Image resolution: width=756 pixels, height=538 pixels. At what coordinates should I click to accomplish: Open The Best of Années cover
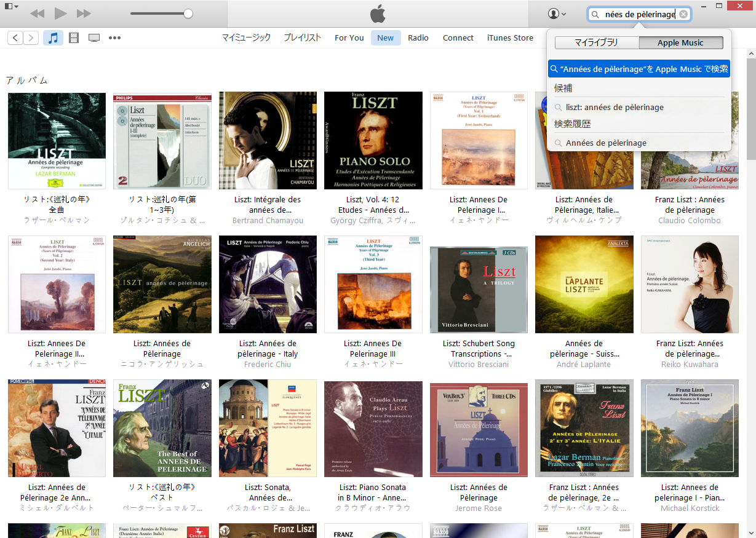162,428
